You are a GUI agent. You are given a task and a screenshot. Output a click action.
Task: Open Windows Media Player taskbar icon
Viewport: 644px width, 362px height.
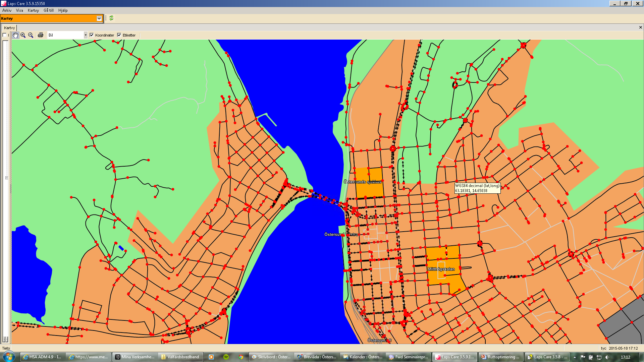pyautogui.click(x=211, y=357)
